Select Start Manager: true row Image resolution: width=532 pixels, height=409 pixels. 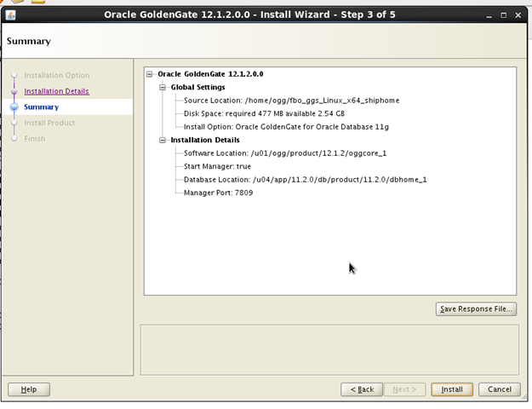coord(218,166)
